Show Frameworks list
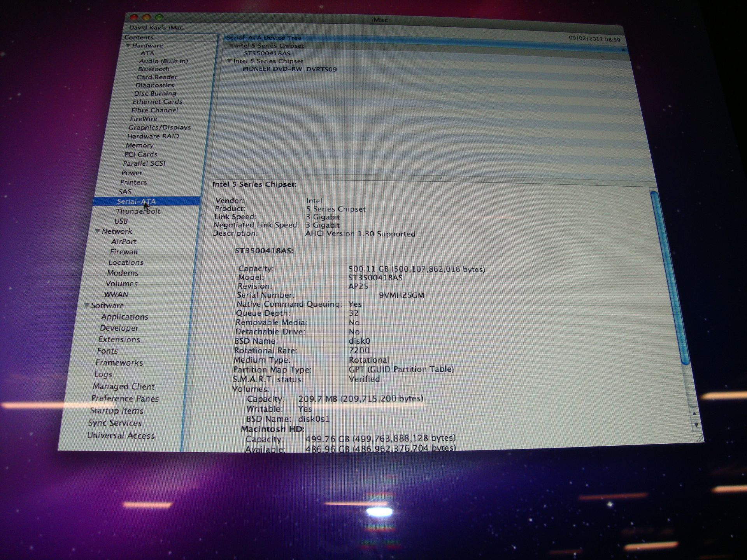Viewport: 747px width, 560px height. point(119,362)
